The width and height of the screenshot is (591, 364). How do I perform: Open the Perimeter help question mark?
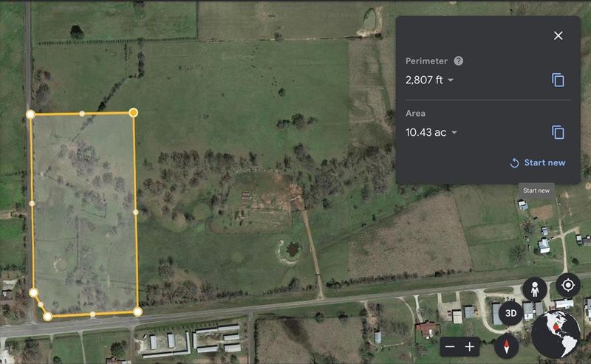coord(458,61)
